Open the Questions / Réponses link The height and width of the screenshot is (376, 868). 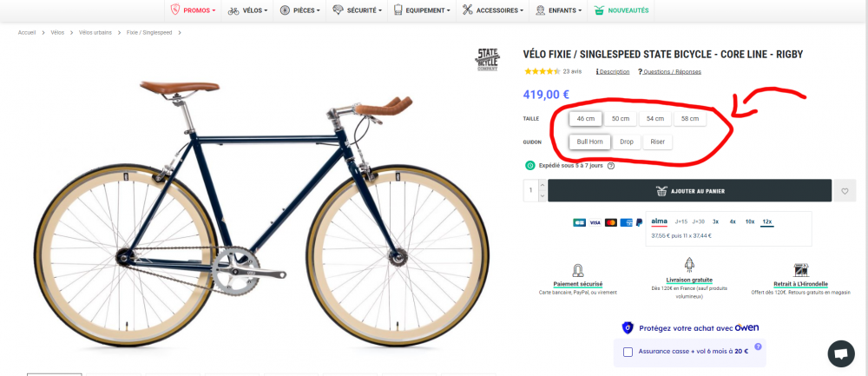tap(669, 72)
